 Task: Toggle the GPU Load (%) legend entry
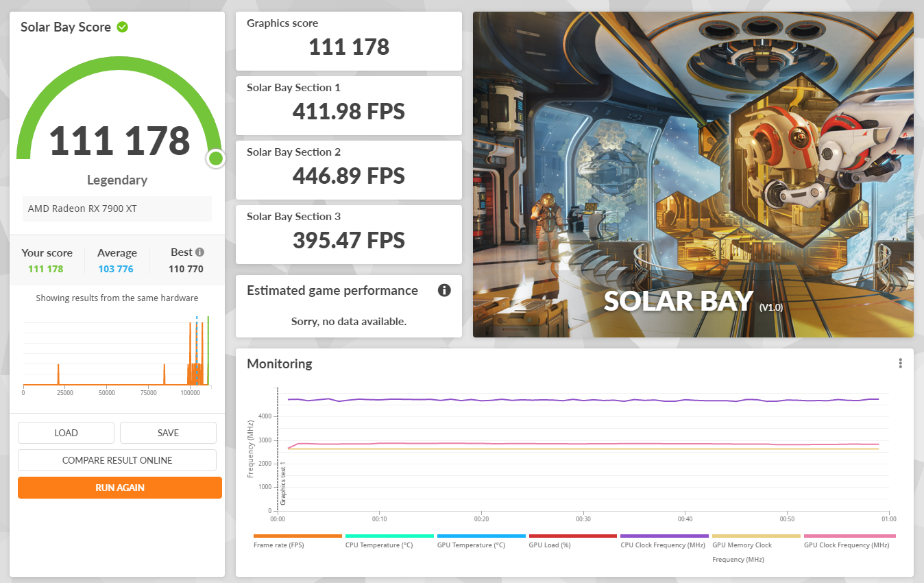tap(573, 541)
